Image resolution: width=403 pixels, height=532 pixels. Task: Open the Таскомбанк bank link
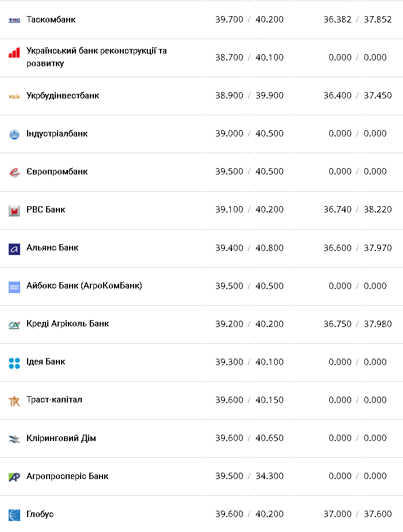click(x=51, y=20)
